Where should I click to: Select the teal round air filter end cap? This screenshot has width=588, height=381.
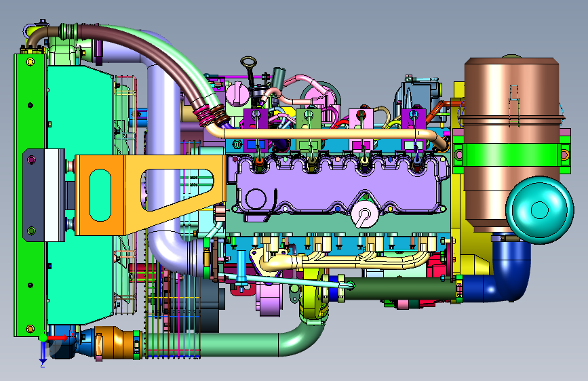pyautogui.click(x=540, y=210)
